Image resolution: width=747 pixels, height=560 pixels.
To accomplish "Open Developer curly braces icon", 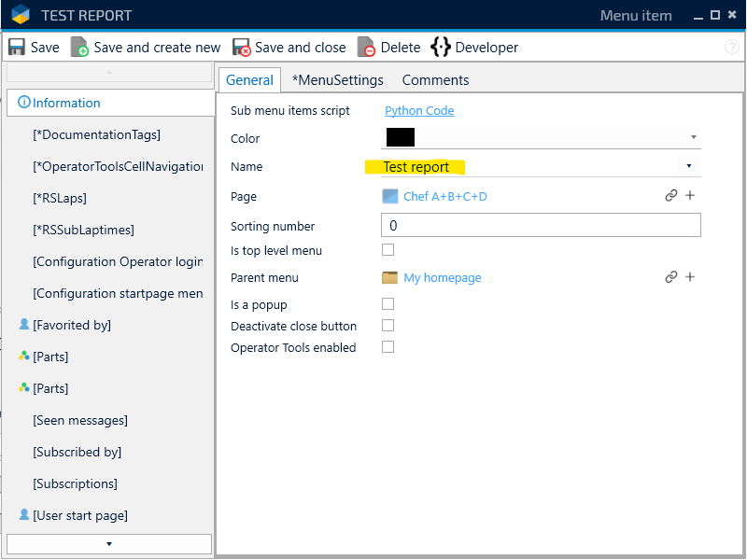I will [441, 48].
